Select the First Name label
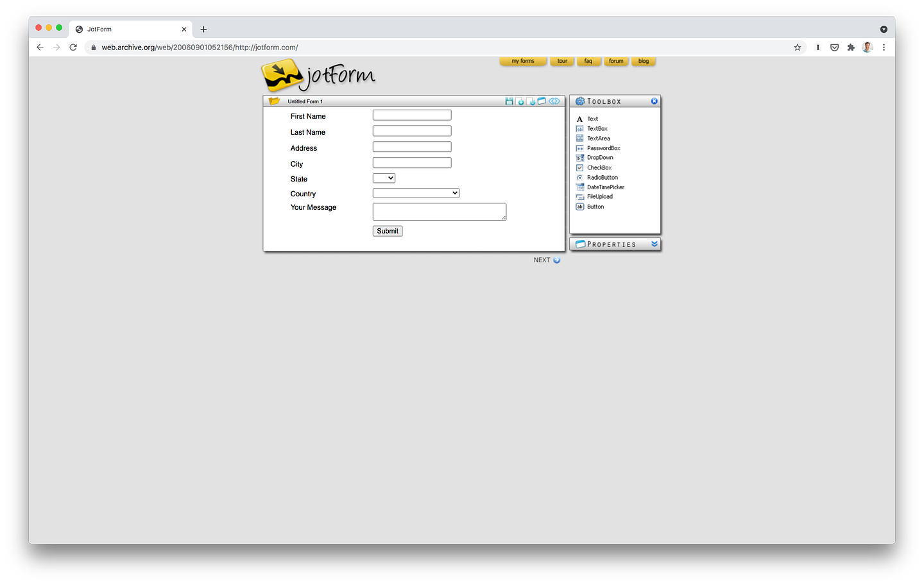The height and width of the screenshot is (585, 924). tap(308, 116)
